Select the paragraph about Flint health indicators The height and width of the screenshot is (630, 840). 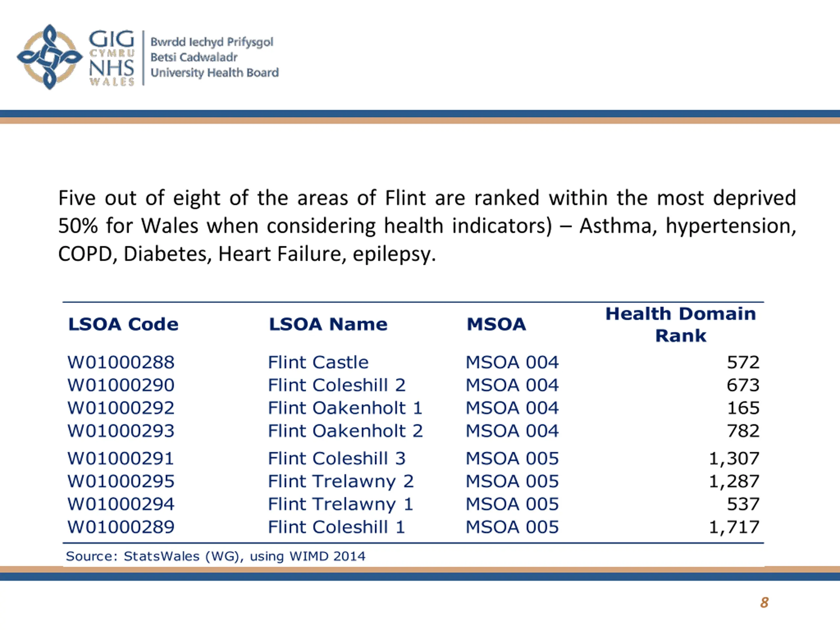pos(427,225)
